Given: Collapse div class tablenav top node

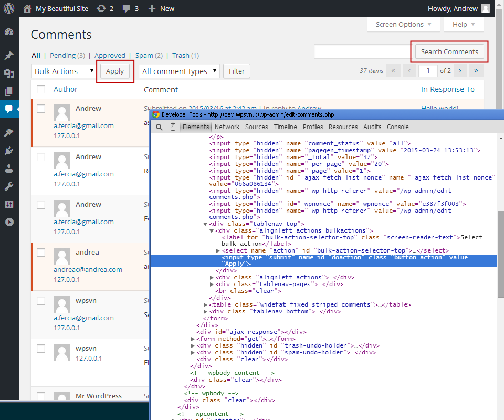Looking at the screenshot, I should pos(205,224).
